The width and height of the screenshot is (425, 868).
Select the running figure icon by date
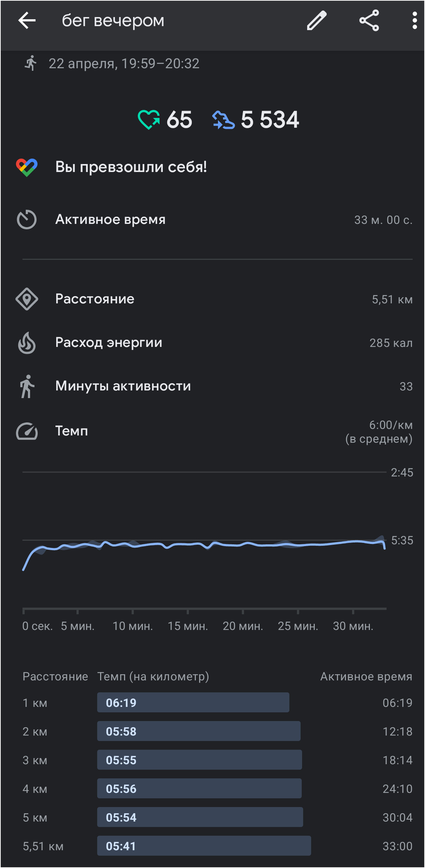[x=31, y=63]
